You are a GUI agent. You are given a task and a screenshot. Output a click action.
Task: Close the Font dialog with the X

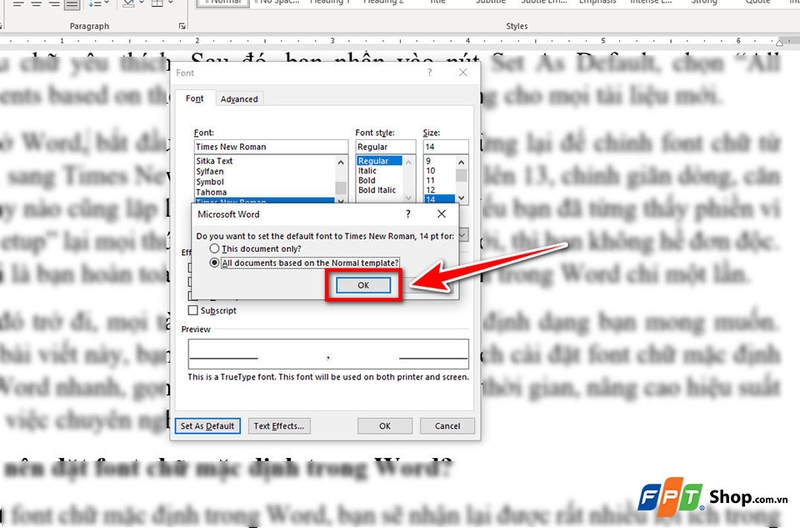point(463,72)
